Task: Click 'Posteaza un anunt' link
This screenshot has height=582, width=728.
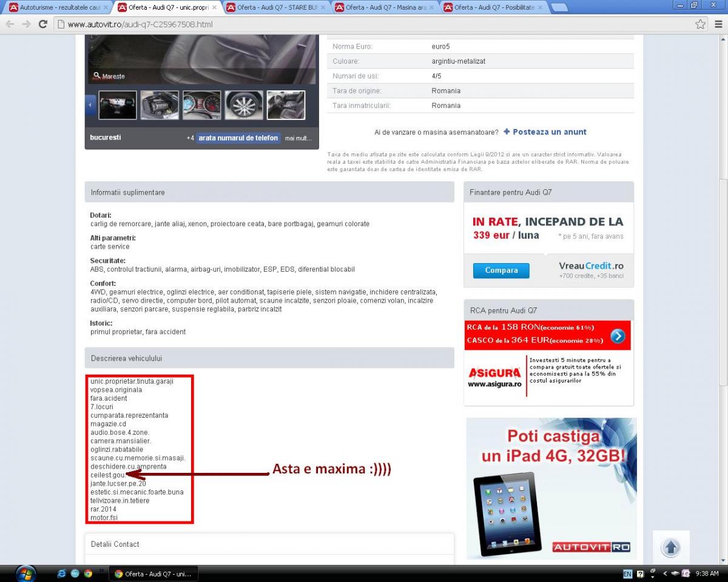Action: [x=545, y=132]
